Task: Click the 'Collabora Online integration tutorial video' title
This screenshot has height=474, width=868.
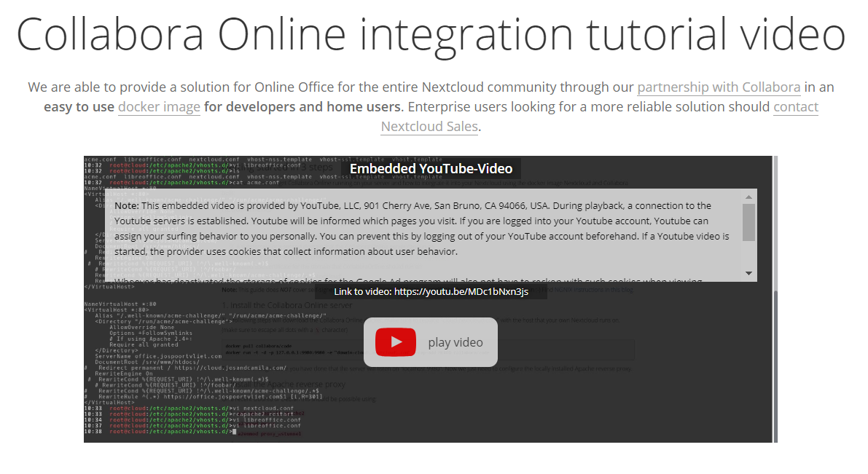Action: (x=431, y=34)
